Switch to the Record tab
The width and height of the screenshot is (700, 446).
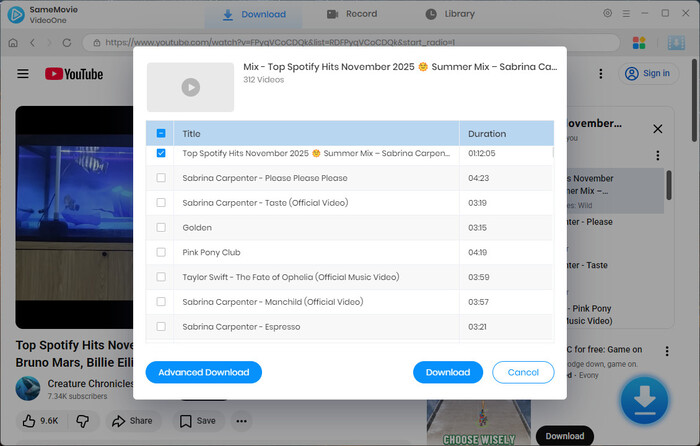[352, 14]
